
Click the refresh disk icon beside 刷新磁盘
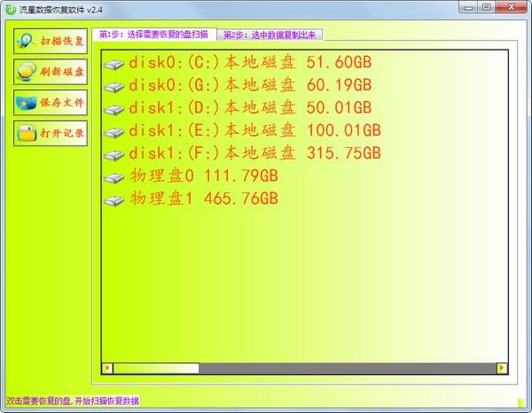(27, 72)
